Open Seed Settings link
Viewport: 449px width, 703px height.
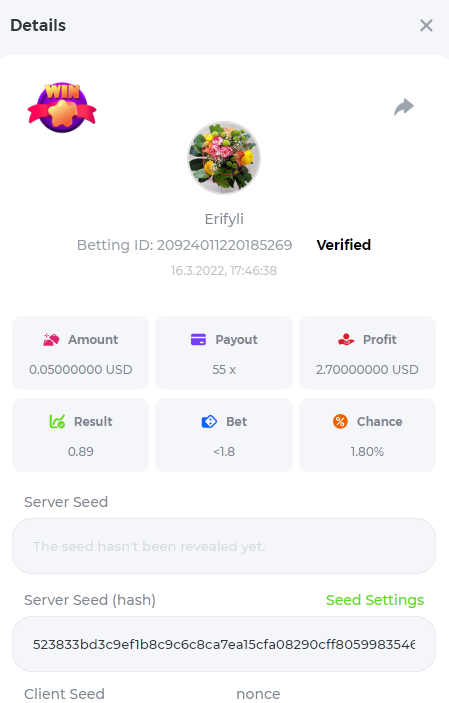point(375,600)
